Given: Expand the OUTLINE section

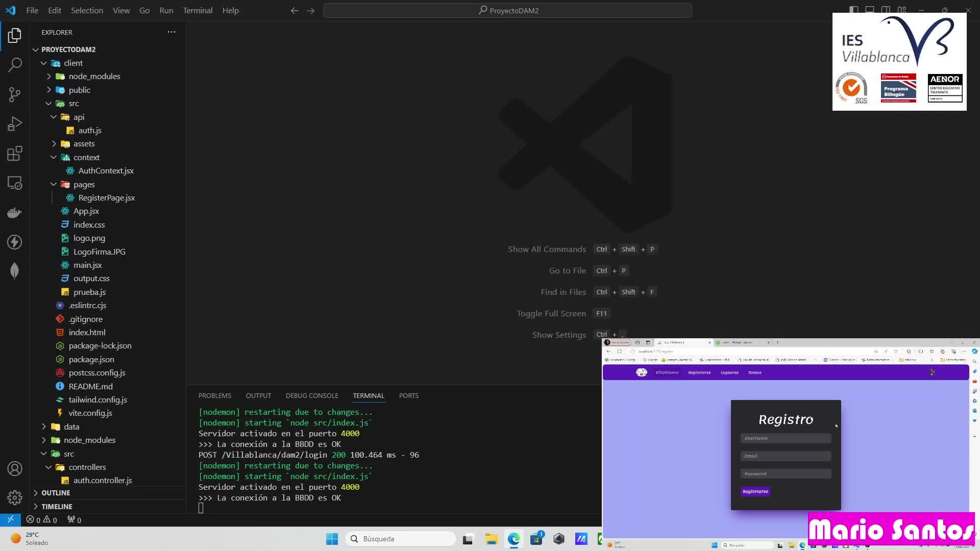Looking at the screenshot, I should [56, 493].
